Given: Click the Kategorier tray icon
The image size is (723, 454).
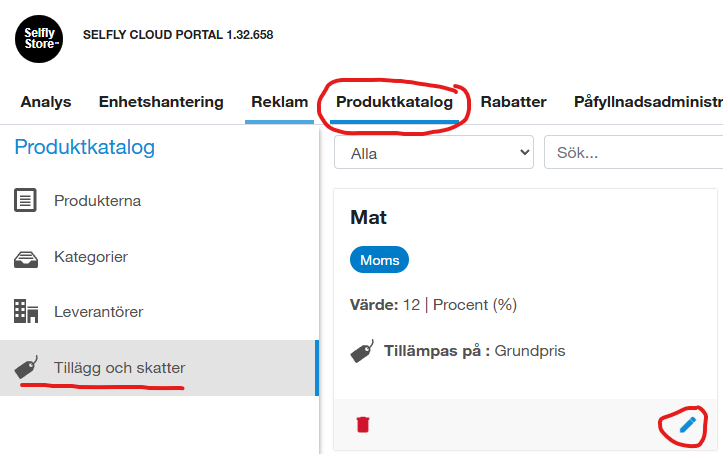Looking at the screenshot, I should pos(26,258).
